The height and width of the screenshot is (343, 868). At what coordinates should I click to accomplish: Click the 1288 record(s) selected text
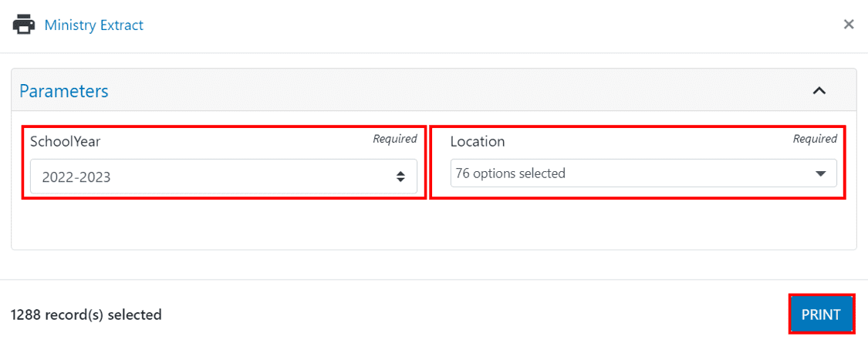coord(86,314)
